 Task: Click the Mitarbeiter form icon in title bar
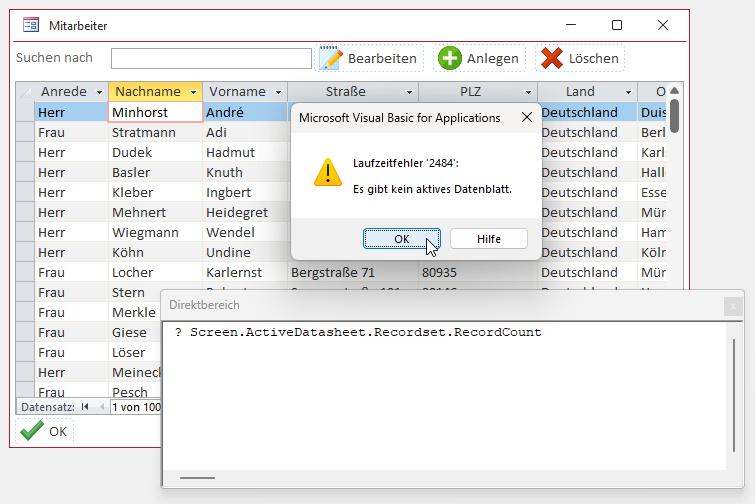point(31,25)
